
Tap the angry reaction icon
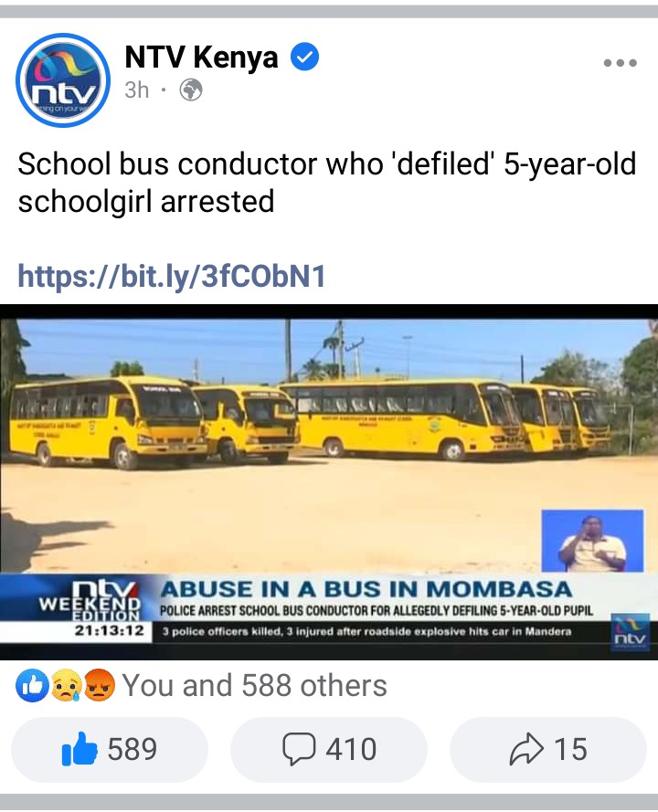pyautogui.click(x=99, y=686)
